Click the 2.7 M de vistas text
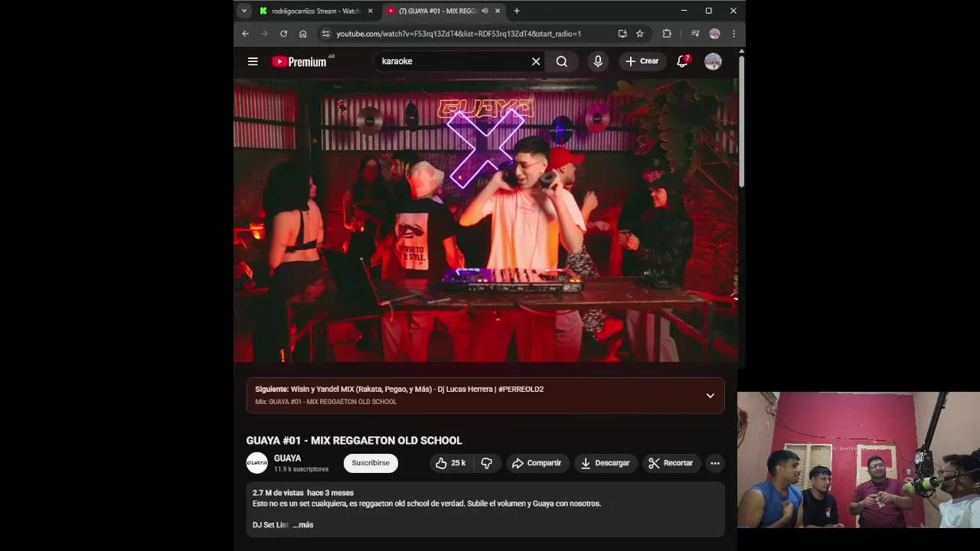The width and height of the screenshot is (980, 551). tap(278, 493)
